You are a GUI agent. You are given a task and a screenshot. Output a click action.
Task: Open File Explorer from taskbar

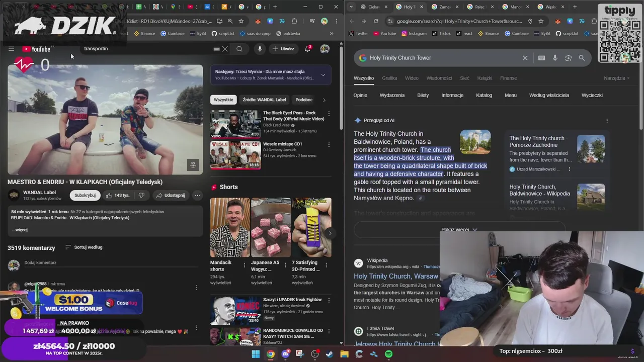tap(344, 354)
